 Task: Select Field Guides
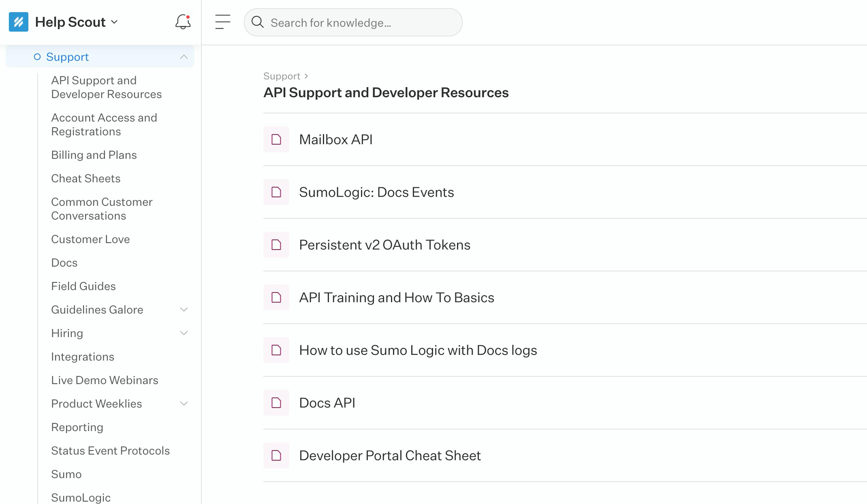tap(83, 286)
